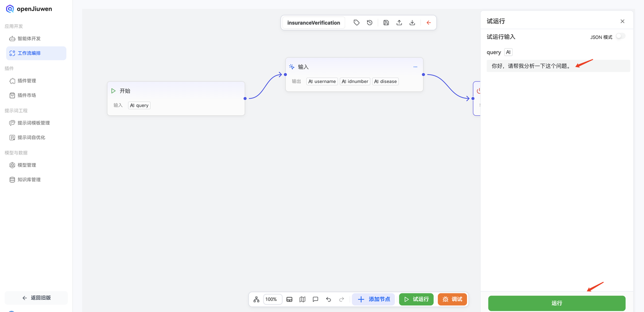644x312 pixels.
Task: Open the 输入 node three-dot menu
Action: point(415,66)
